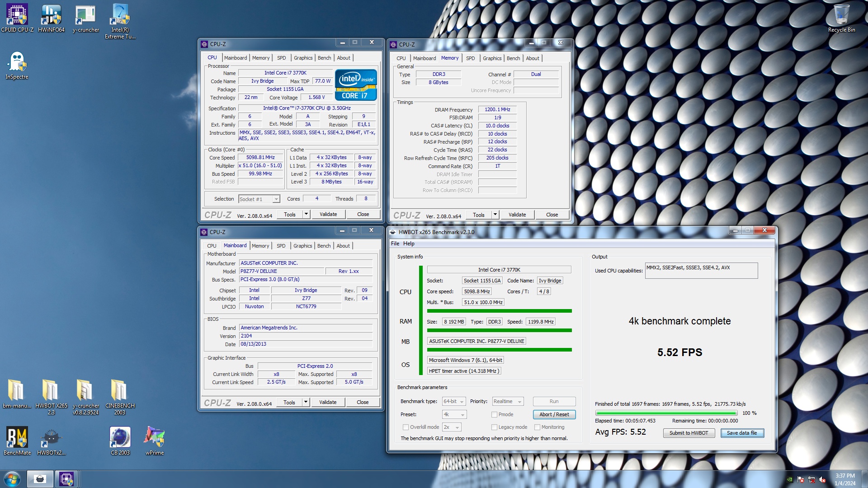Viewport: 868px width, 488px height.
Task: Open the Socket #1 selection dropdown
Action: tap(259, 199)
